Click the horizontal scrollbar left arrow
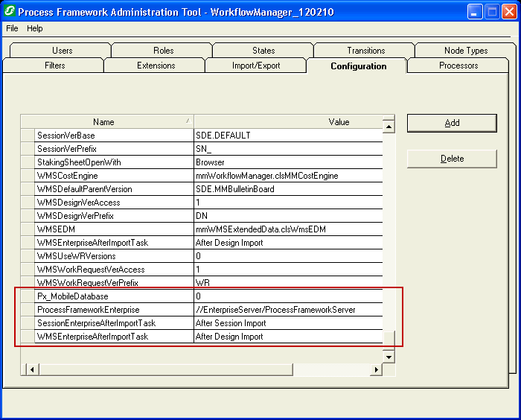This screenshot has width=521, height=420. (32, 369)
